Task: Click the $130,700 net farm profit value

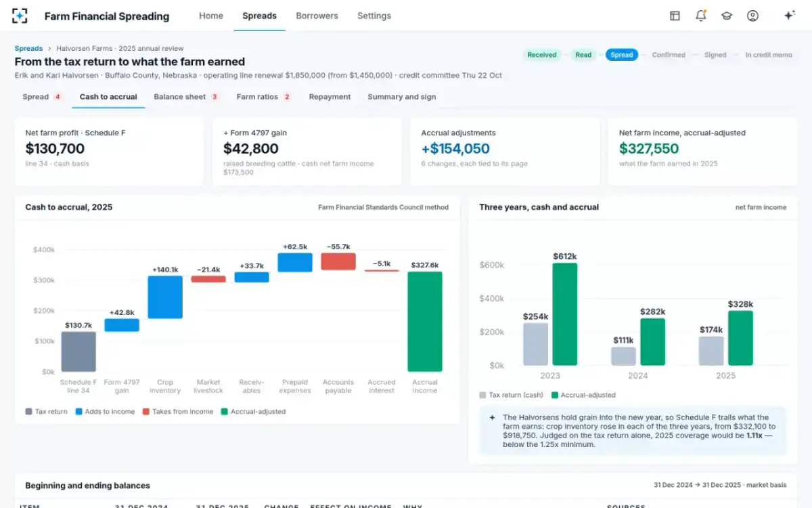Action: (55, 149)
